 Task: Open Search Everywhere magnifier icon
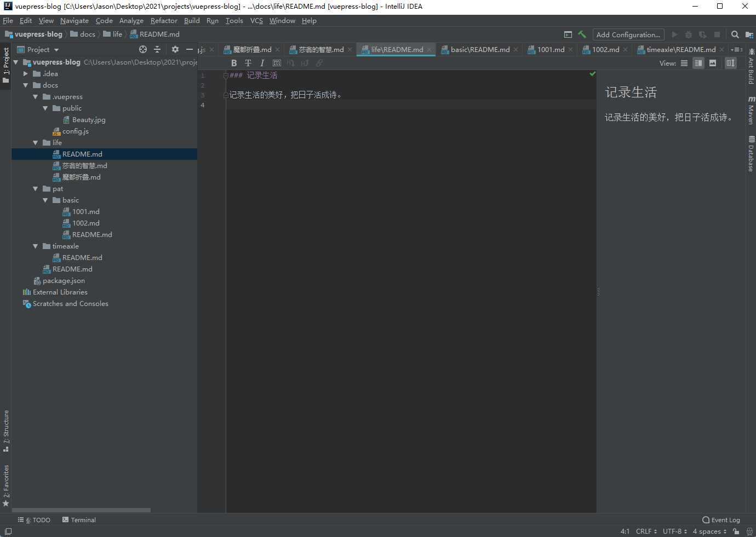click(735, 34)
